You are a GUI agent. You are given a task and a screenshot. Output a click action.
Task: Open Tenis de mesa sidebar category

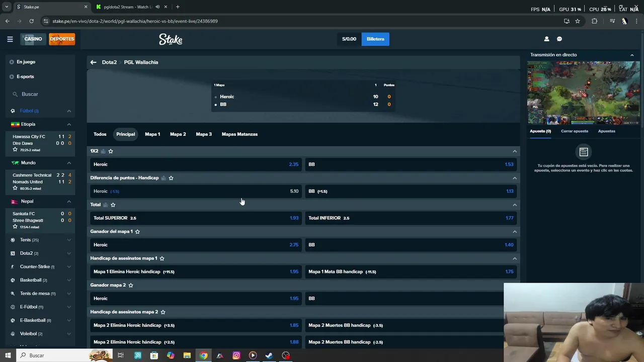[40, 294]
